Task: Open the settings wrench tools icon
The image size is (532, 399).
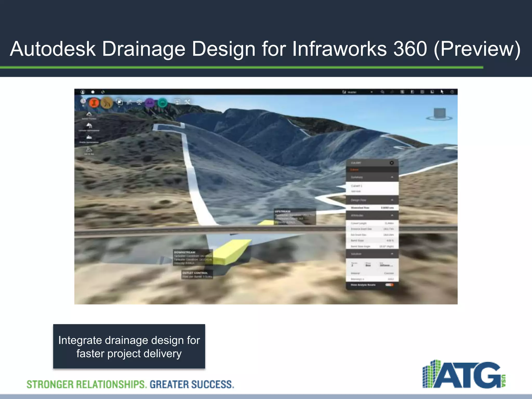Action: pyautogui.click(x=188, y=102)
